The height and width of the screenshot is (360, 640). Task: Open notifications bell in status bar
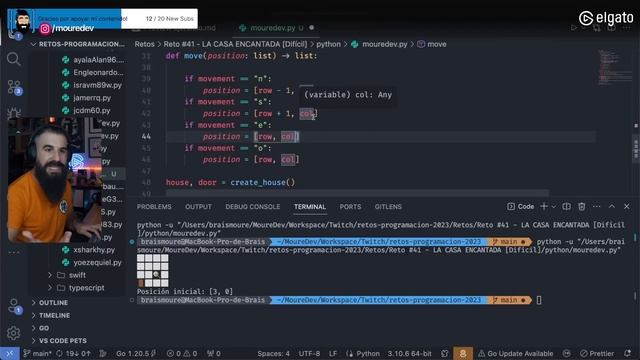pyautogui.click(x=628, y=353)
